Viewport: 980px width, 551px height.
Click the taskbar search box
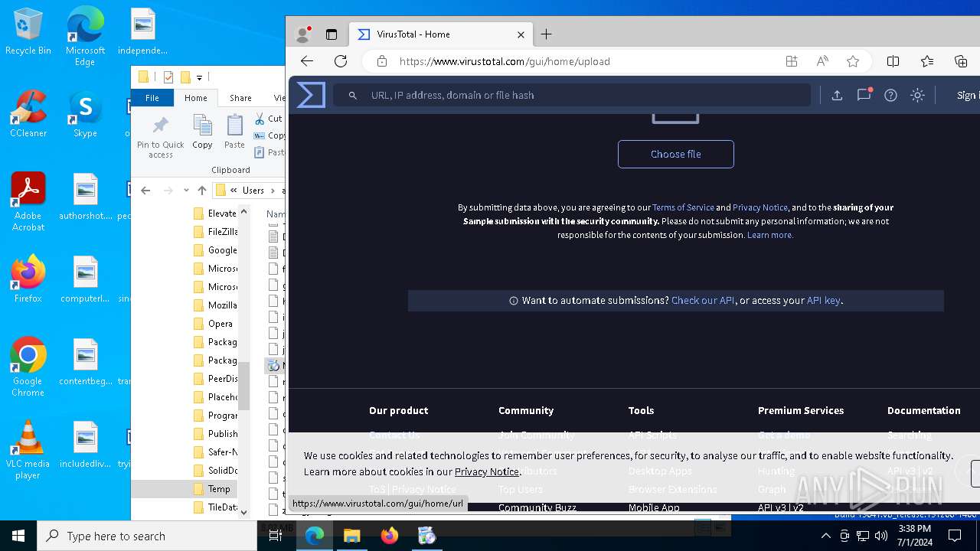coord(147,536)
